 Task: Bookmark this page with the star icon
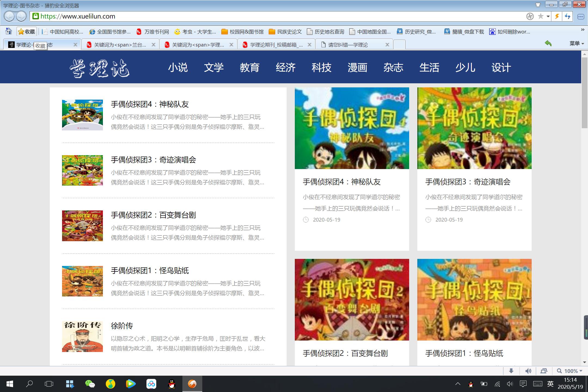pyautogui.click(x=541, y=16)
